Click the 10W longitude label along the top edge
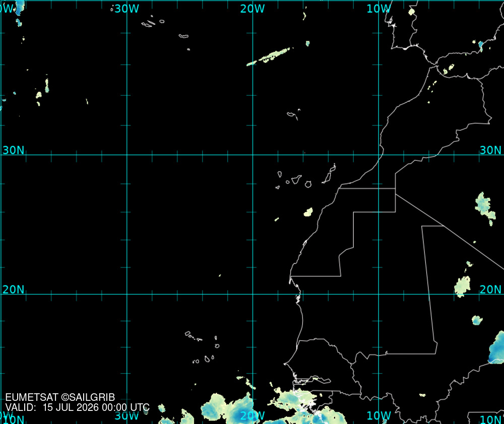Image resolution: width=504 pixels, height=424 pixels. [379, 9]
